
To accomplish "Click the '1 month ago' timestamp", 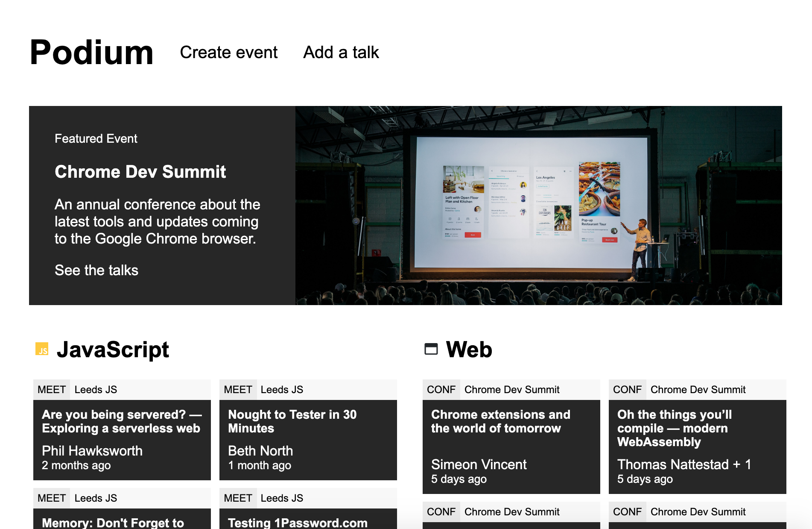I will click(x=260, y=465).
